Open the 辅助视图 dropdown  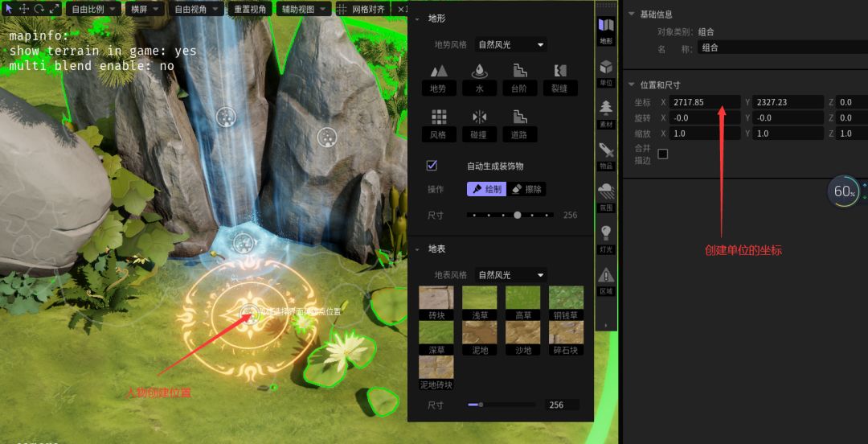click(x=304, y=9)
